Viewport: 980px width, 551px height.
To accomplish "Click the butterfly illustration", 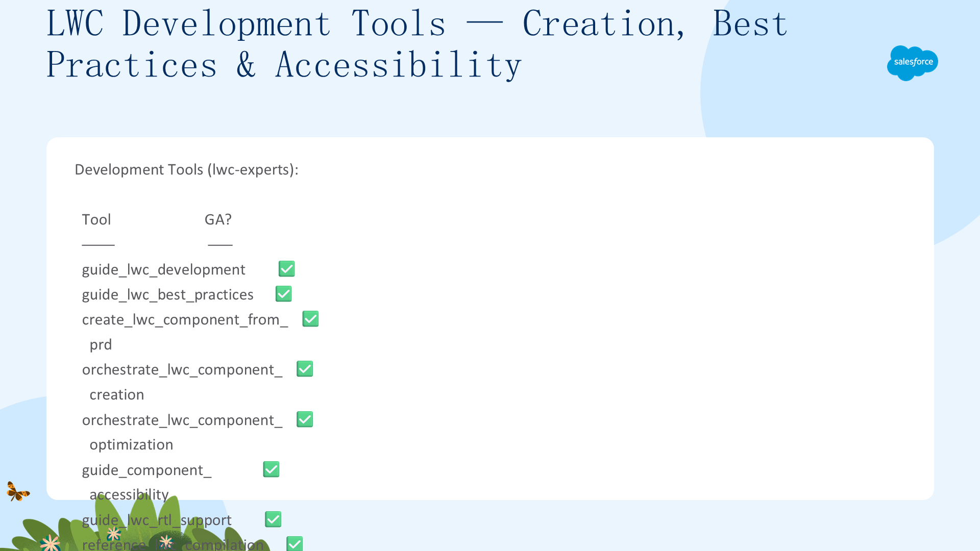I will coord(18,491).
